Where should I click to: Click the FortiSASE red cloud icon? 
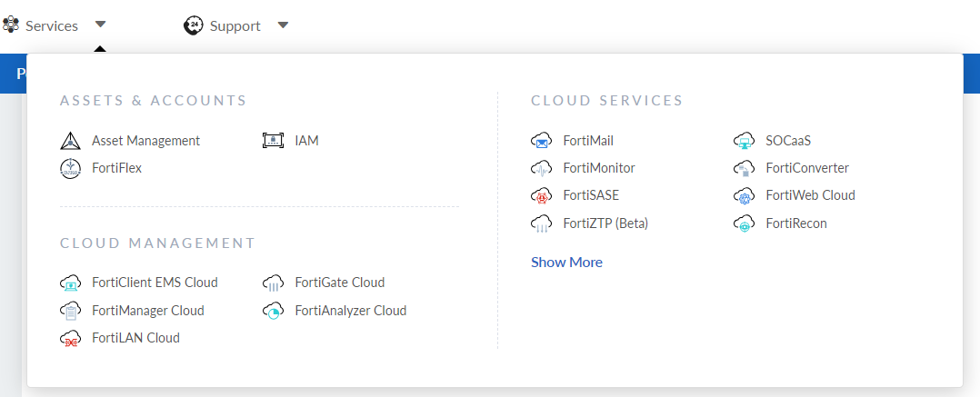coord(542,195)
